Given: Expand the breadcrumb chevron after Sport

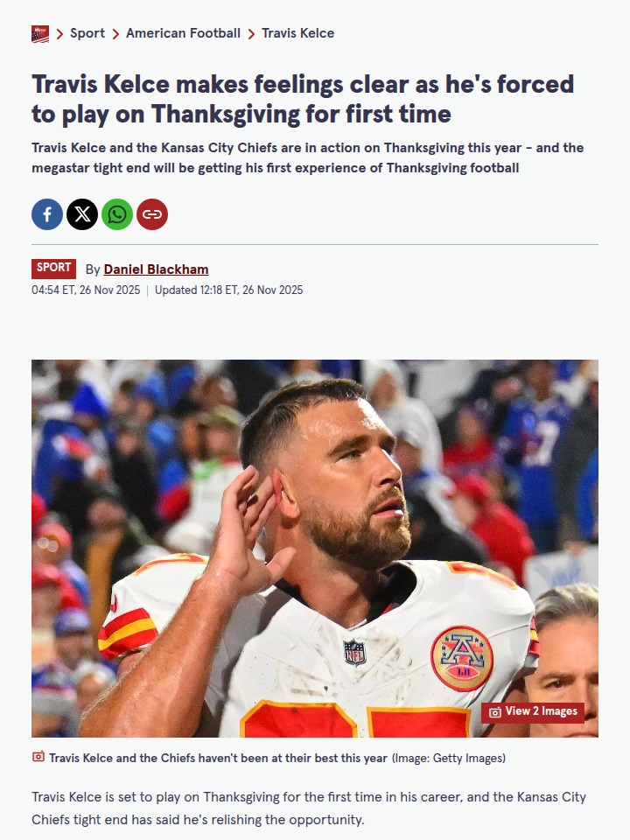Looking at the screenshot, I should coord(115,32).
